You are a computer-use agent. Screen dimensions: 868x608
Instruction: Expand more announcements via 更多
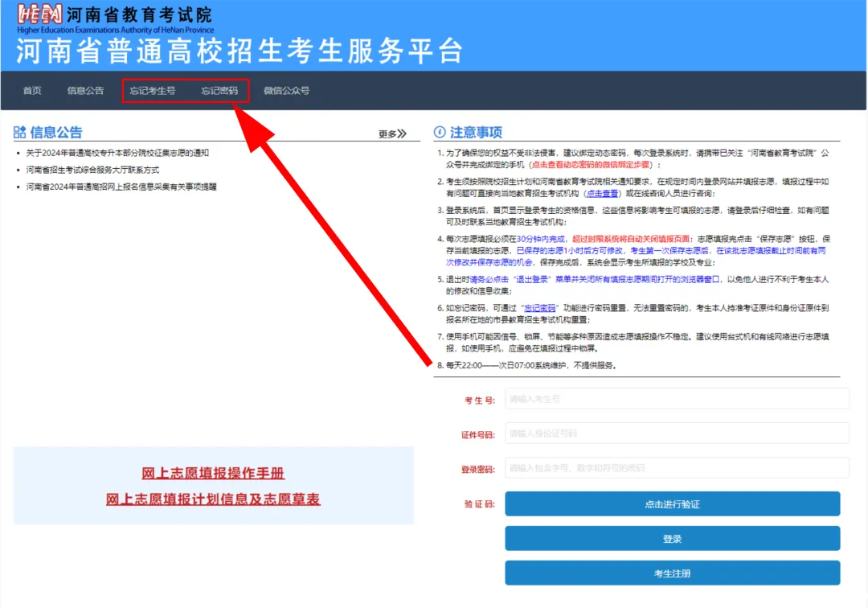[x=392, y=134]
